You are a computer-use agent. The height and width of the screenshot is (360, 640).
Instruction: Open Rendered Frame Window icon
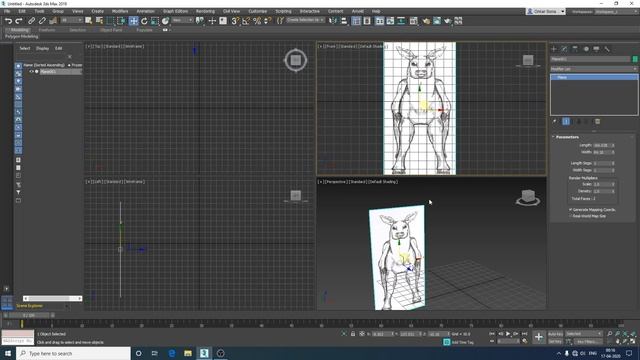437,21
